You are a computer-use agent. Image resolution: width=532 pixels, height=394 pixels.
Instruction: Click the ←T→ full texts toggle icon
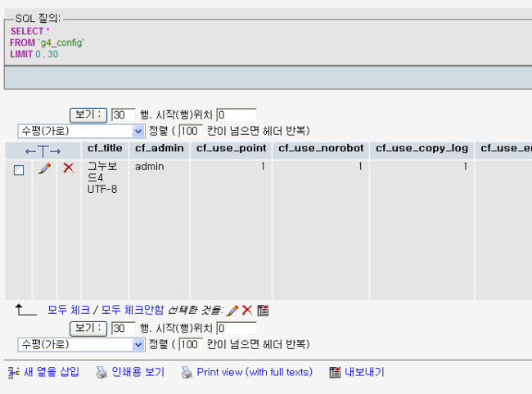[x=43, y=151]
